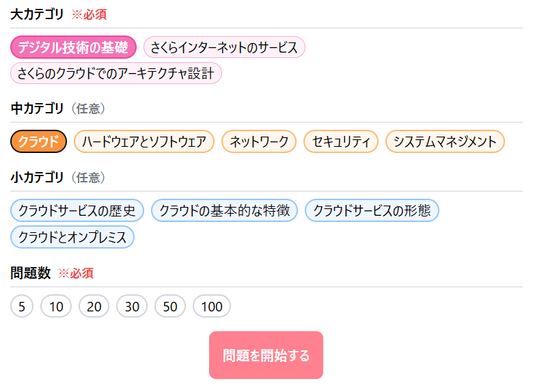
Task: Select 100 as the question count
Action: pos(212,306)
